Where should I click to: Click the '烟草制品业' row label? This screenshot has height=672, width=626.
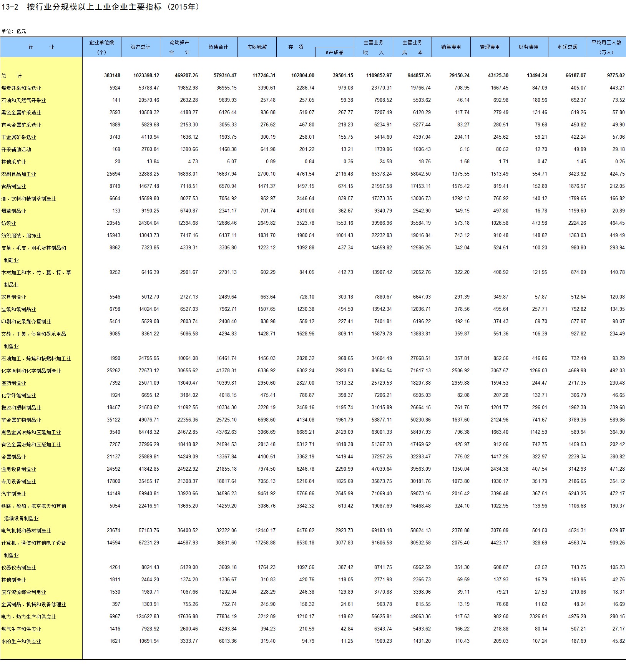point(14,211)
